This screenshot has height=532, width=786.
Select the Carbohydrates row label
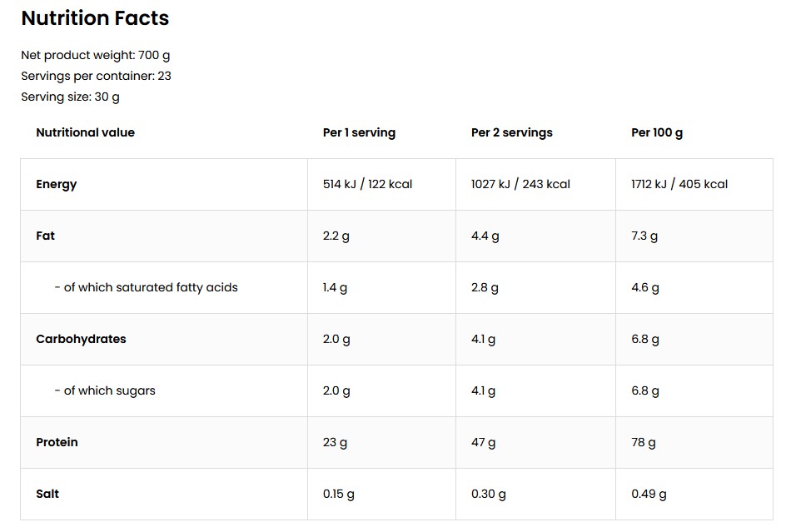click(x=81, y=339)
